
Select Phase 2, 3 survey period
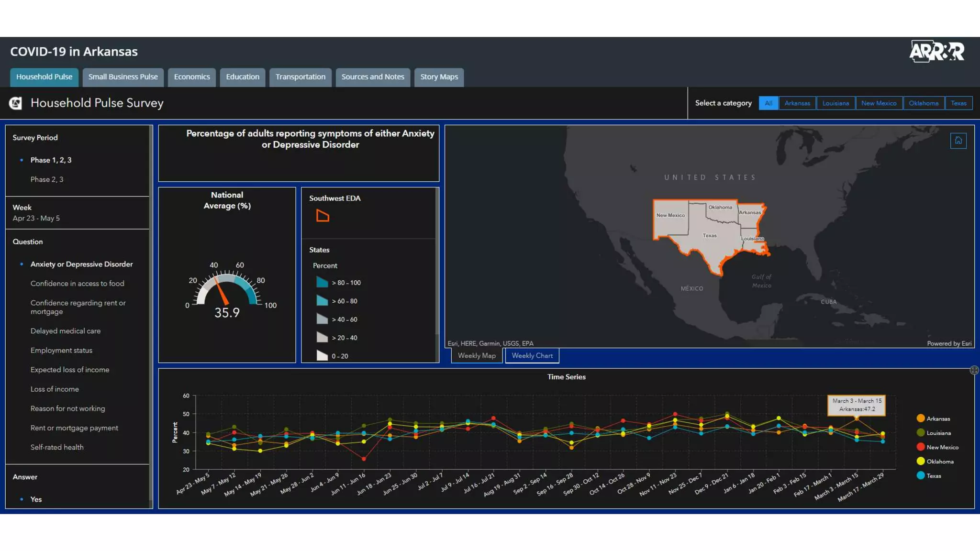click(x=47, y=179)
